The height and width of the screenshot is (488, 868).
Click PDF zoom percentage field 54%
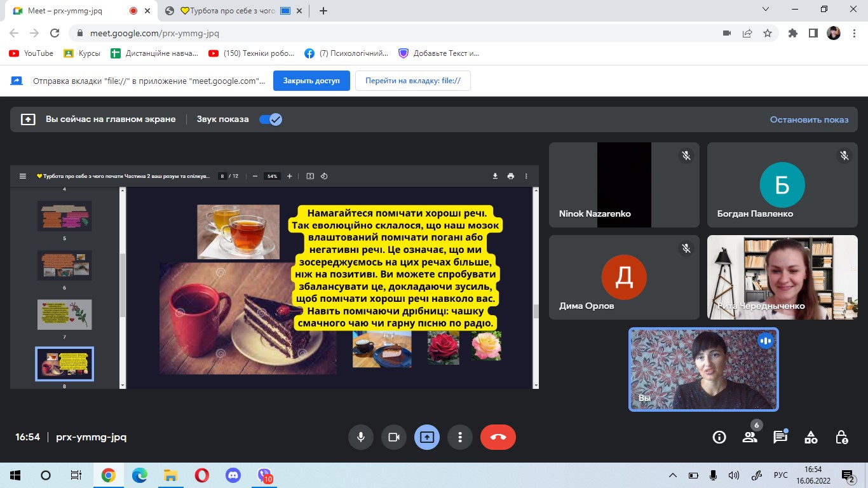pyautogui.click(x=273, y=176)
